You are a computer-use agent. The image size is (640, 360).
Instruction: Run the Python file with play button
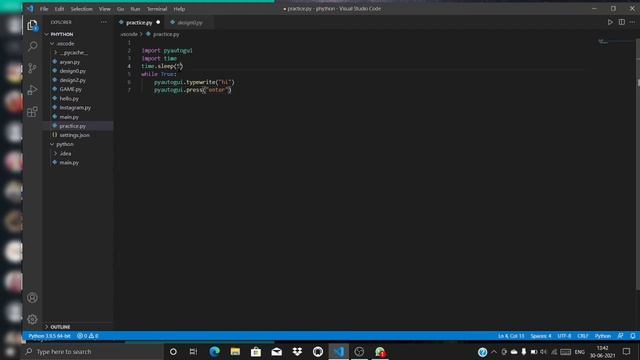610,22
